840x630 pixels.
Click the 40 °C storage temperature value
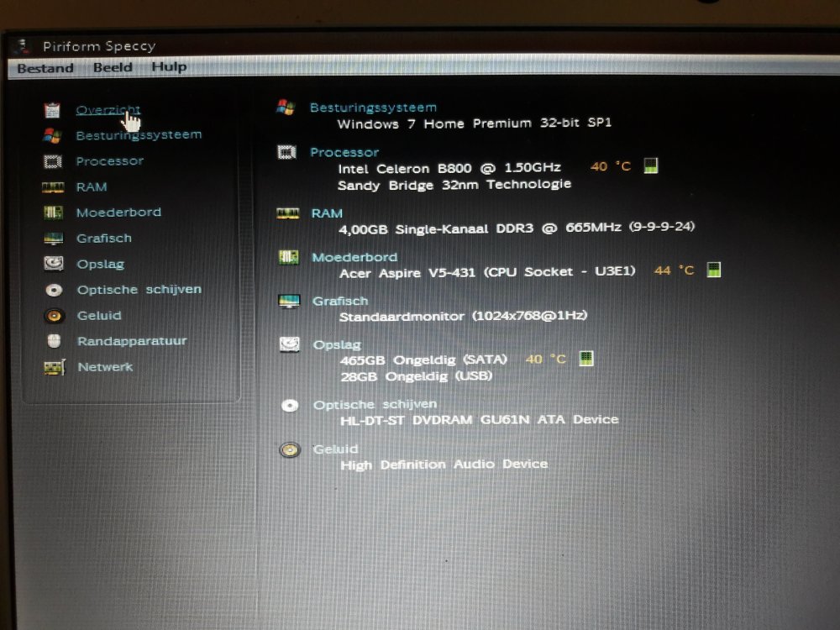click(546, 359)
